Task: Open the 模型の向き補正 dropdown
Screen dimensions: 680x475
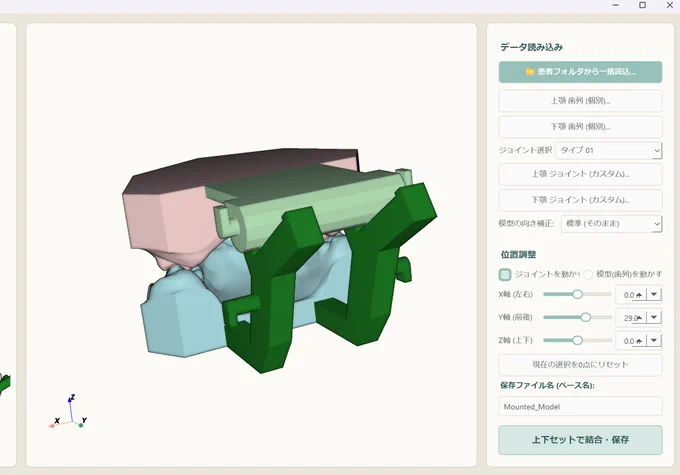Action: pos(611,224)
